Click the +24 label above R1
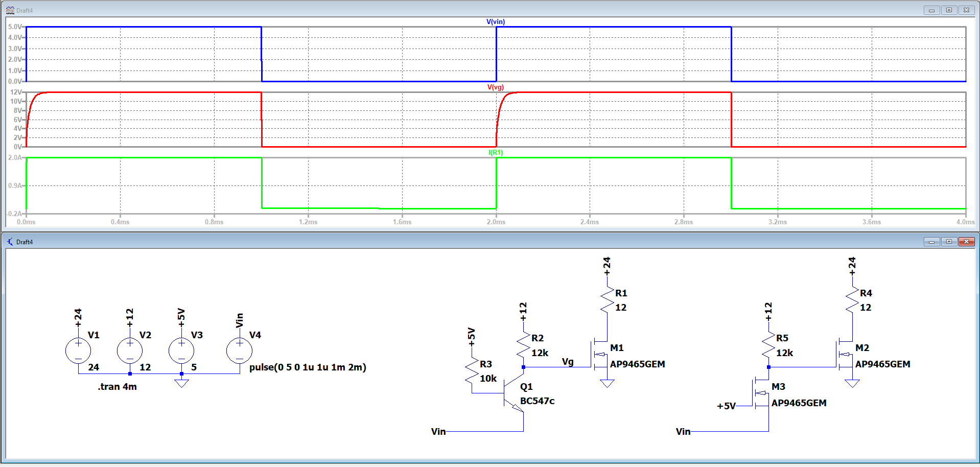The image size is (980, 467). (606, 266)
